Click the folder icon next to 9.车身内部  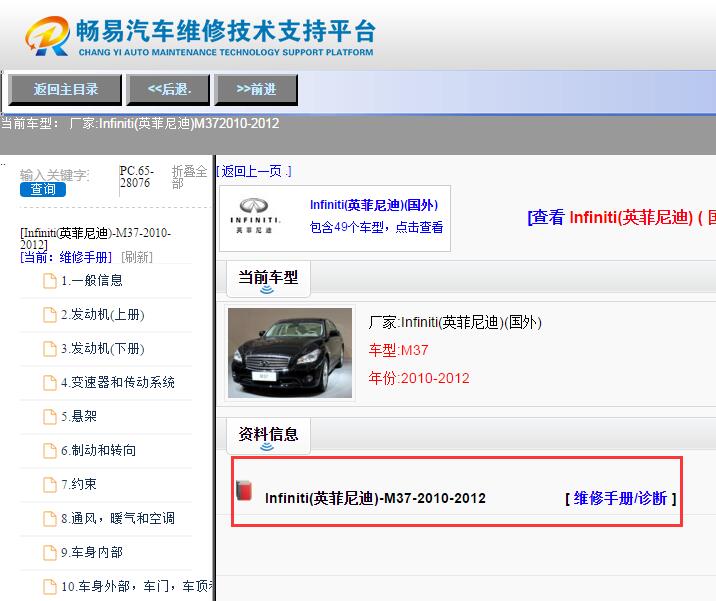coord(50,552)
